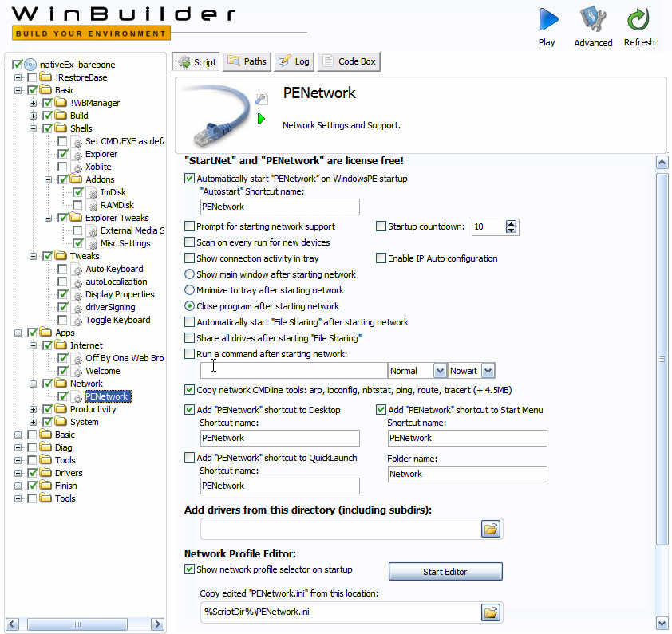
Task: Open the Normal window mode dropdown
Action: [x=440, y=371]
